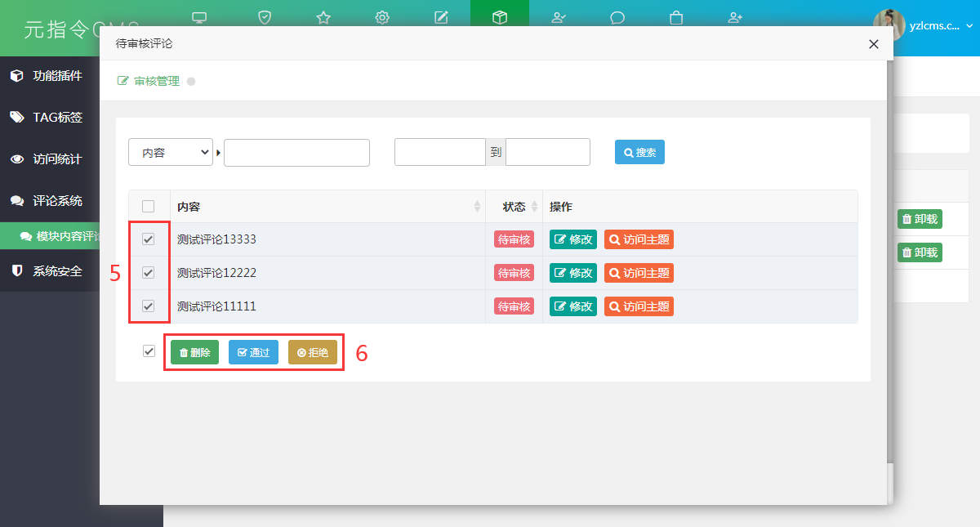Viewport: 980px width, 527px height.
Task: Open the 内容 search field dropdown
Action: pyautogui.click(x=171, y=153)
